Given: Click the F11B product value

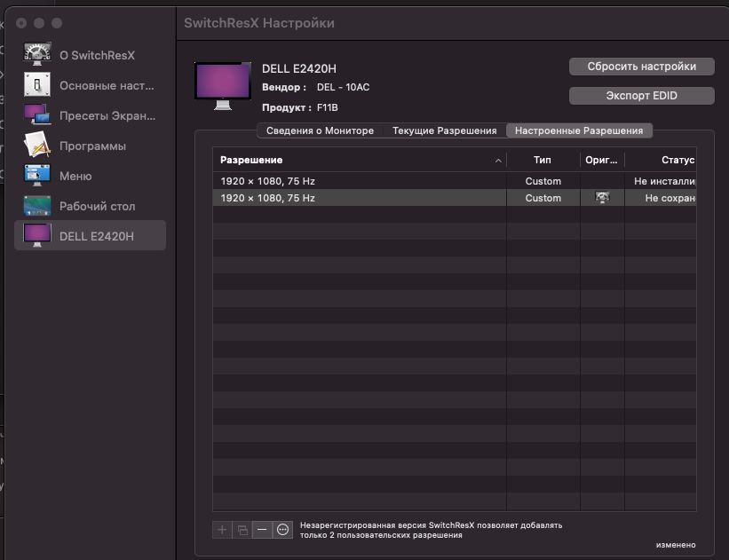Looking at the screenshot, I should (x=328, y=107).
